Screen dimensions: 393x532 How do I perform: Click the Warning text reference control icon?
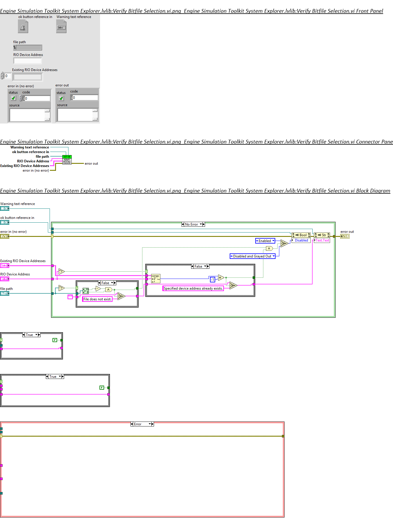click(61, 27)
